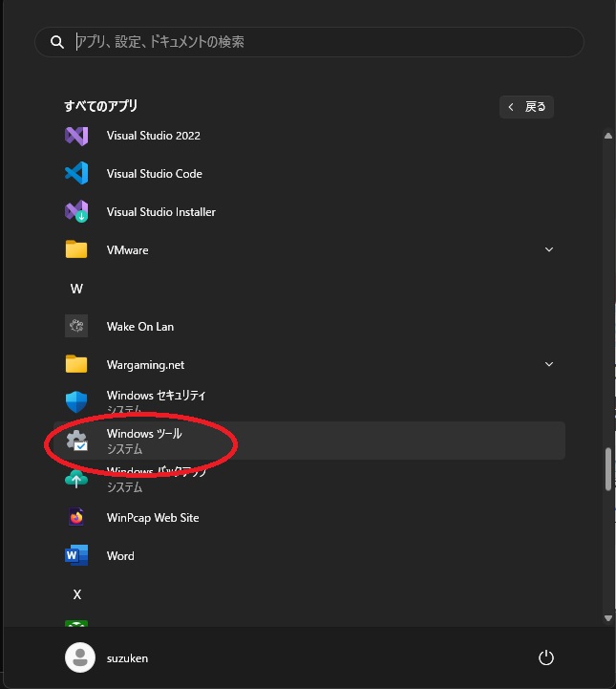The width and height of the screenshot is (616, 689).
Task: Select the Windows ツール label
Action: 144,434
